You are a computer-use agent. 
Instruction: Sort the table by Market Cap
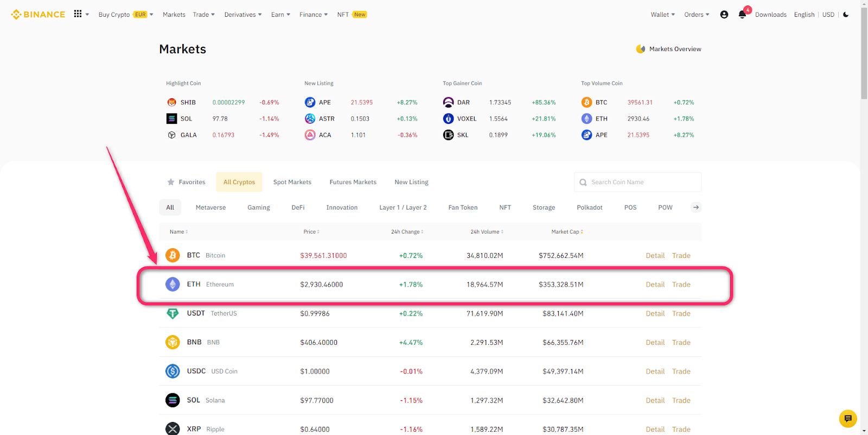pyautogui.click(x=567, y=232)
